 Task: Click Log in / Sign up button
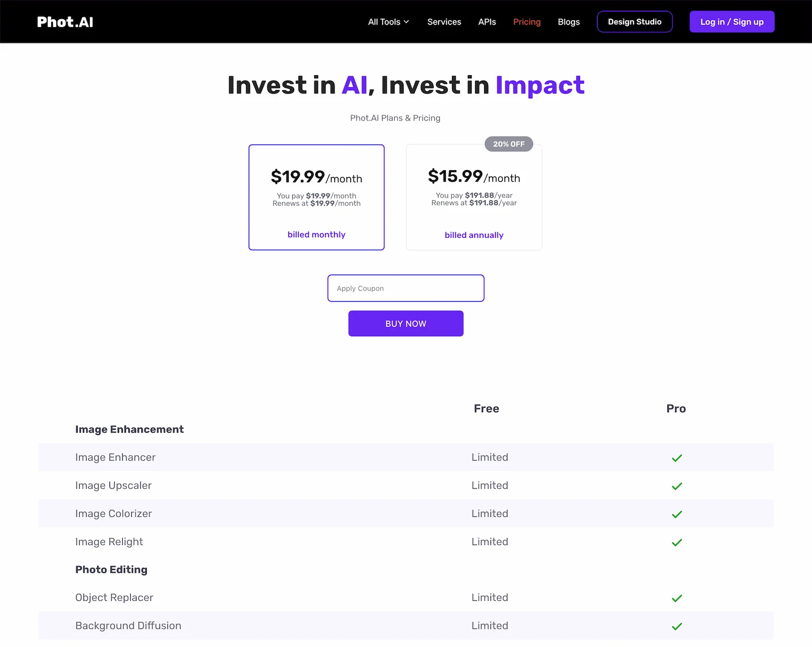pyautogui.click(x=732, y=22)
